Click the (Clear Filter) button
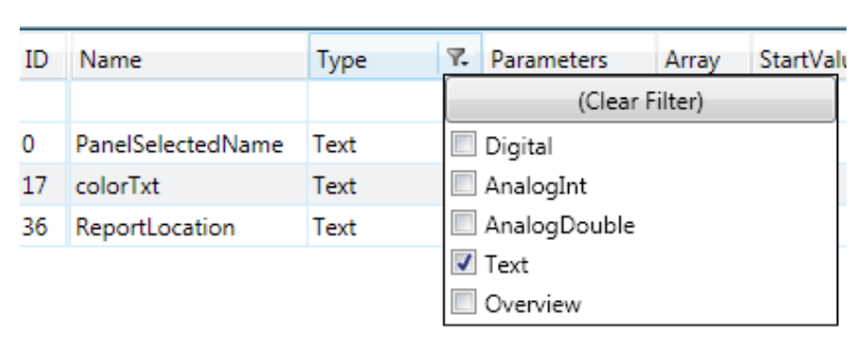The height and width of the screenshot is (345, 868). pos(640,100)
